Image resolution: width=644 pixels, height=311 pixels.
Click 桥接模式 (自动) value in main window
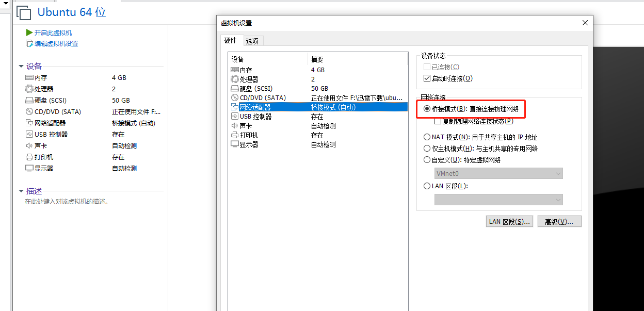click(x=134, y=123)
